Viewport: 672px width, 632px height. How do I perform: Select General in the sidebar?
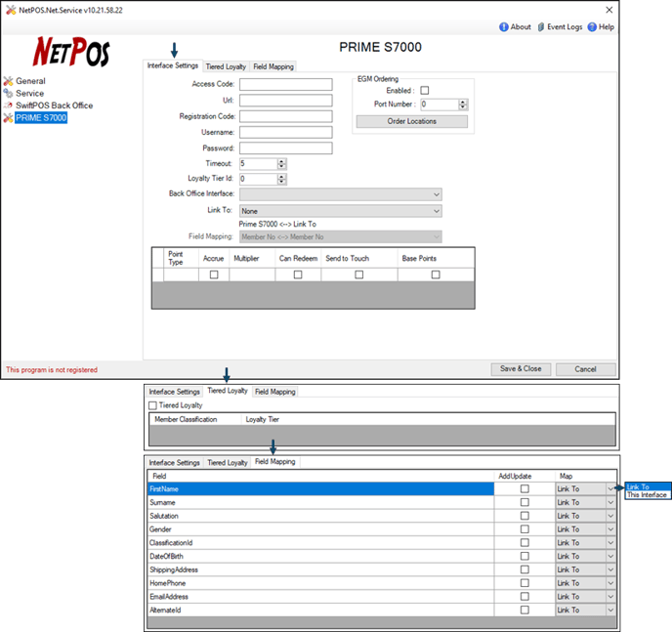click(x=30, y=81)
